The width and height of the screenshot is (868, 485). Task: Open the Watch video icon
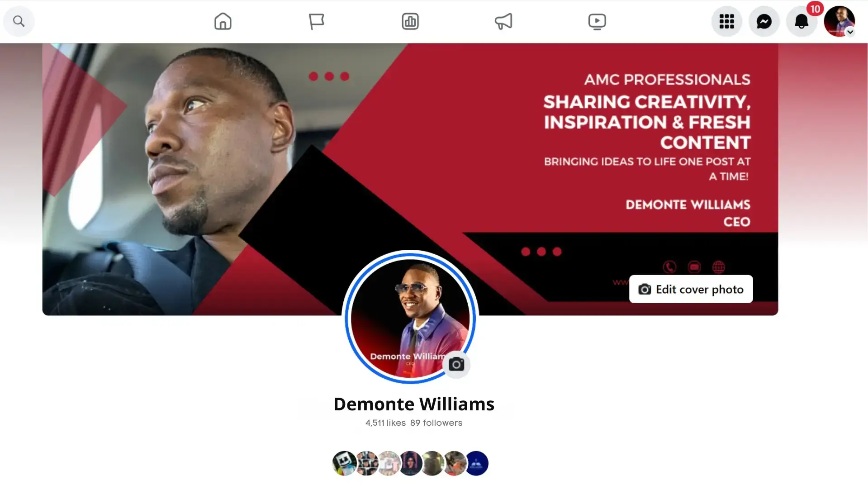click(597, 21)
